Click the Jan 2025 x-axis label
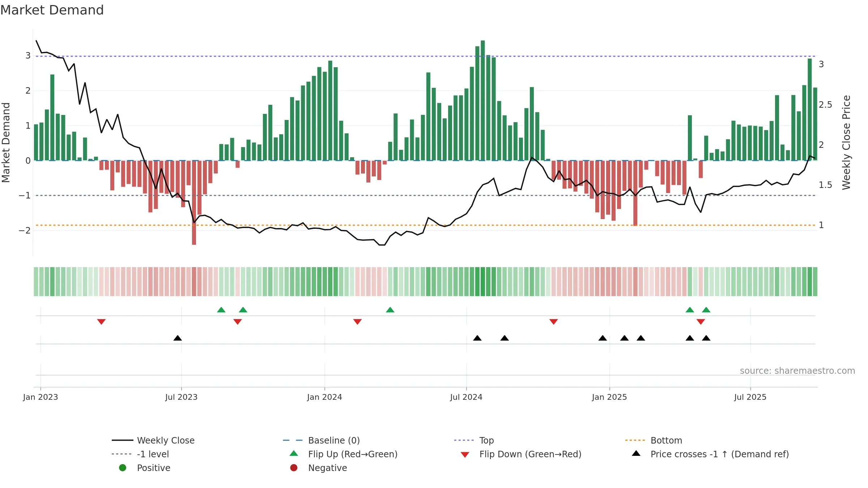868x488 pixels. pyautogui.click(x=609, y=397)
